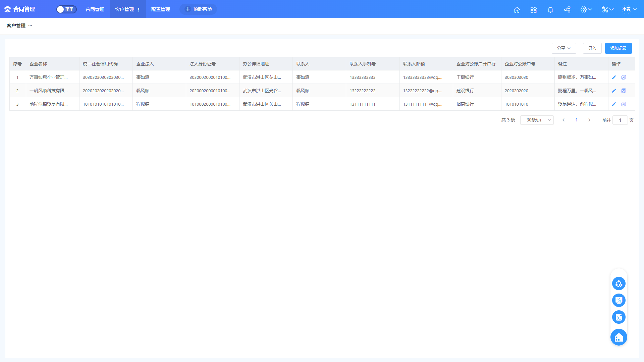Open the user menu 小春
644x362 pixels.
(x=629, y=9)
